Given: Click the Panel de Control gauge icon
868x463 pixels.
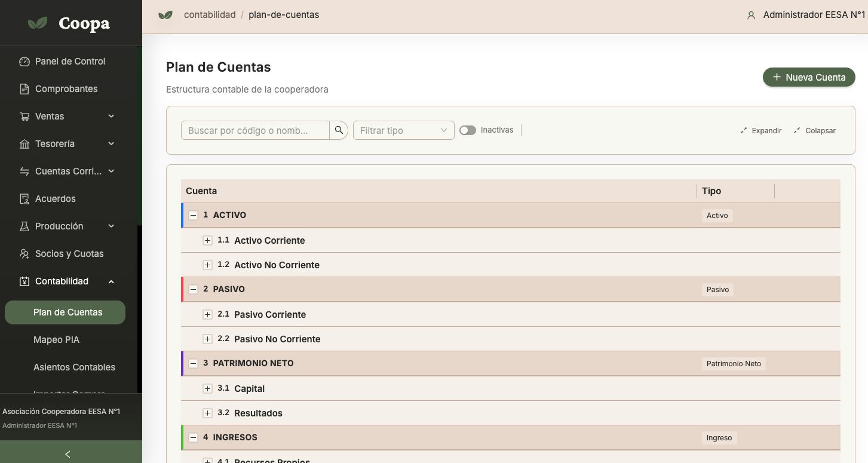Looking at the screenshot, I should click(24, 62).
